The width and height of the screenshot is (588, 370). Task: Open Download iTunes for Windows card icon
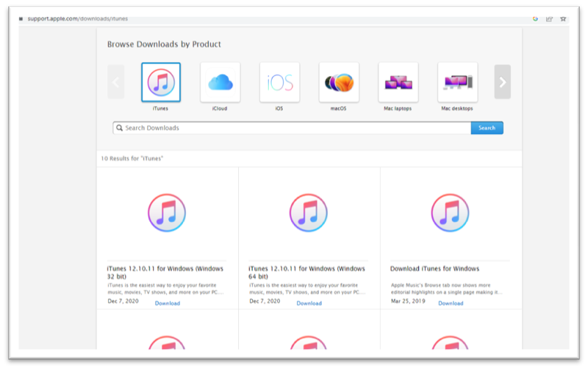(450, 212)
